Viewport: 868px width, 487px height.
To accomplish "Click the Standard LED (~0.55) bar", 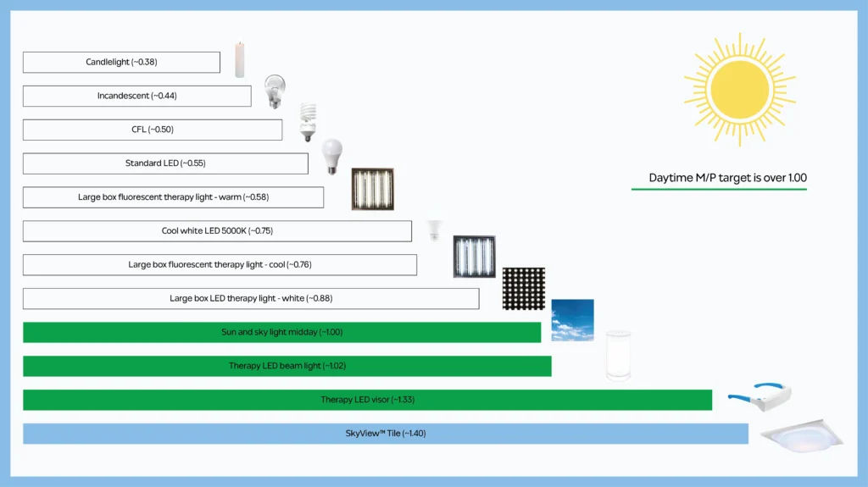I will tap(165, 163).
